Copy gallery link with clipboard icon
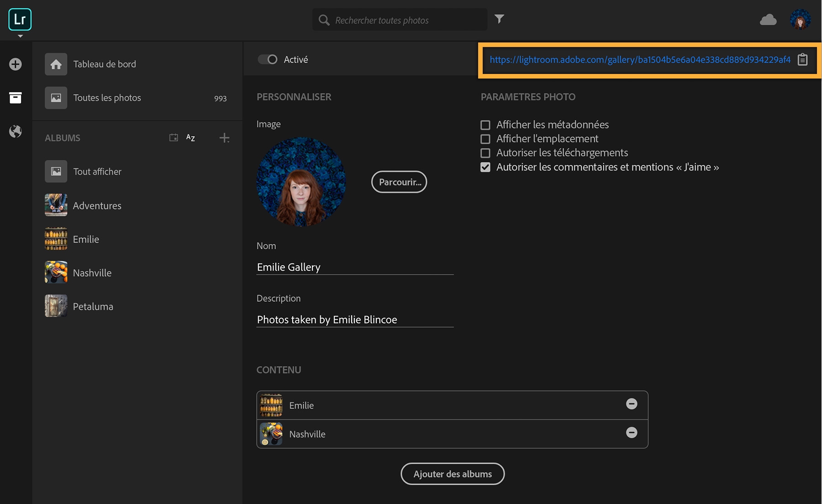 coord(803,60)
